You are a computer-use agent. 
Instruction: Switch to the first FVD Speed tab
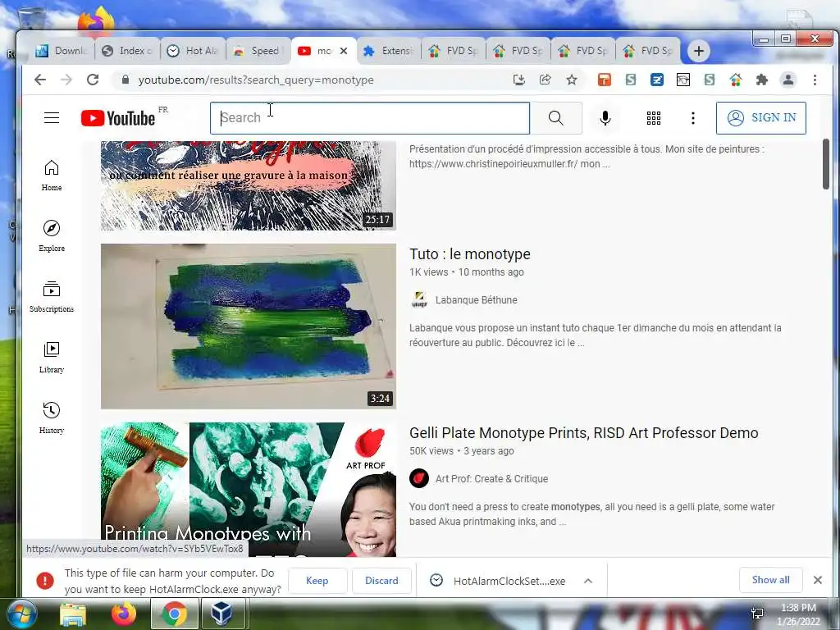point(454,51)
